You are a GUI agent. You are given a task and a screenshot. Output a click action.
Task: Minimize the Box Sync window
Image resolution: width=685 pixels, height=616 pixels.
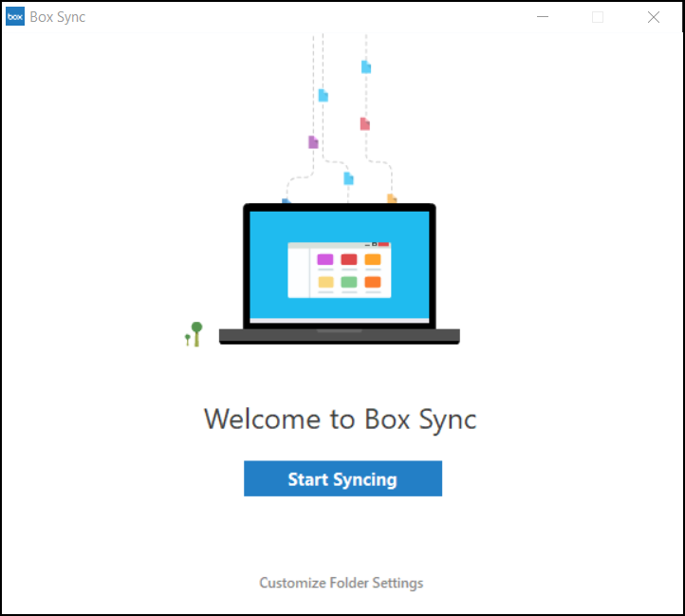click(x=543, y=17)
